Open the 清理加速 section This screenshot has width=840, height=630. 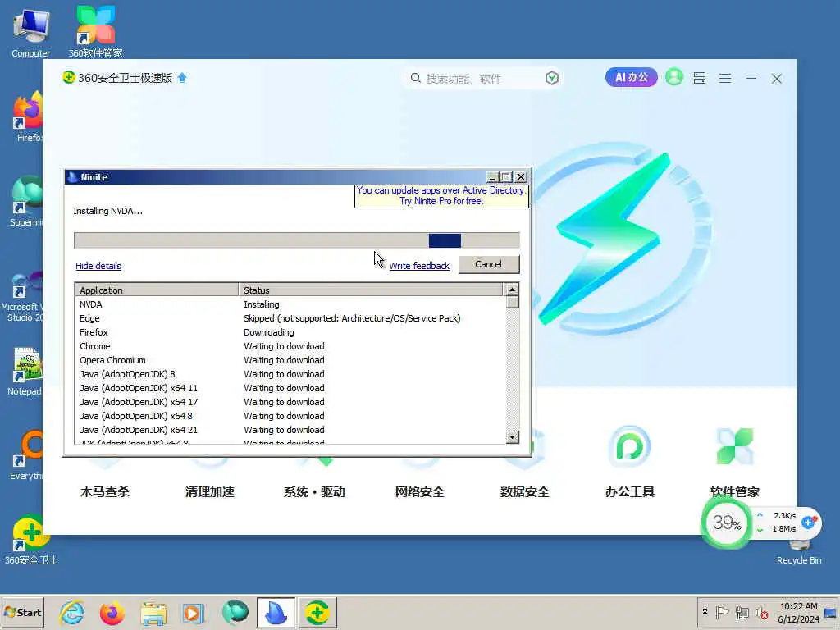coord(209,491)
